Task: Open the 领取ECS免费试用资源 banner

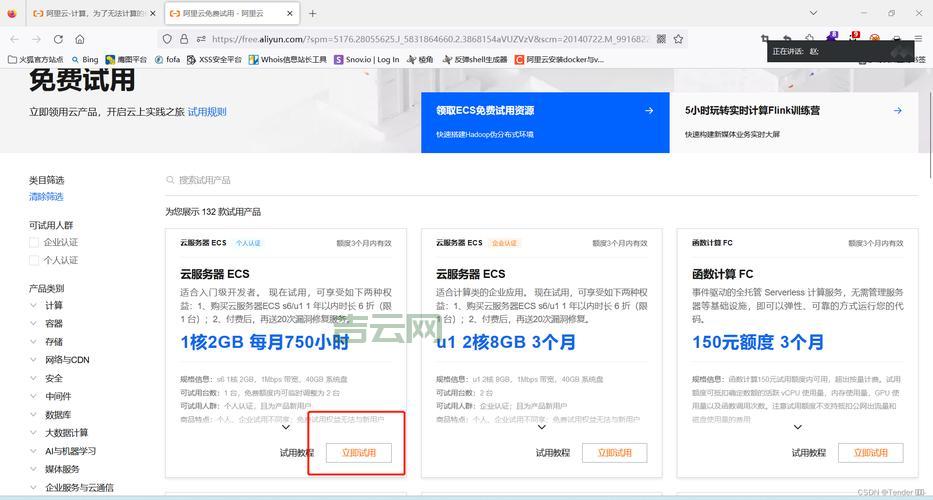Action: point(545,122)
